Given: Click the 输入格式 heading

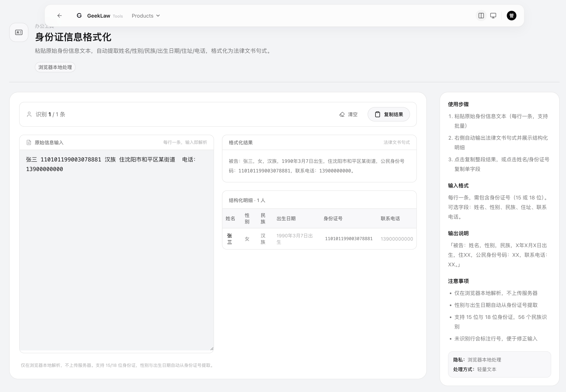Looking at the screenshot, I should click(458, 186).
